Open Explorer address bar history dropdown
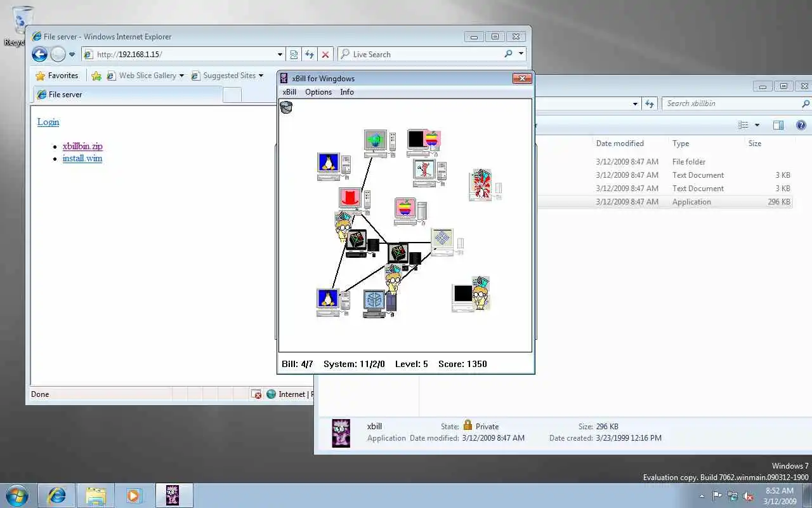The width and height of the screenshot is (812, 508). (x=635, y=104)
